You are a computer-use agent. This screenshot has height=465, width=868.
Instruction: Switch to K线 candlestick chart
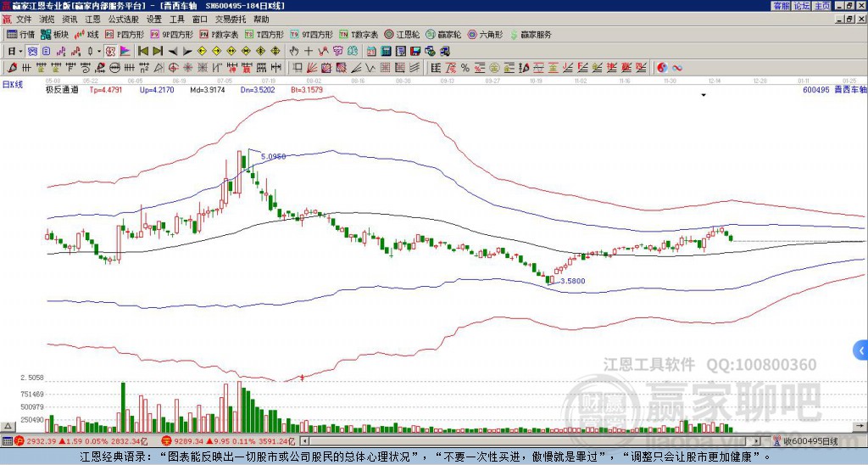pyautogui.click(x=87, y=34)
